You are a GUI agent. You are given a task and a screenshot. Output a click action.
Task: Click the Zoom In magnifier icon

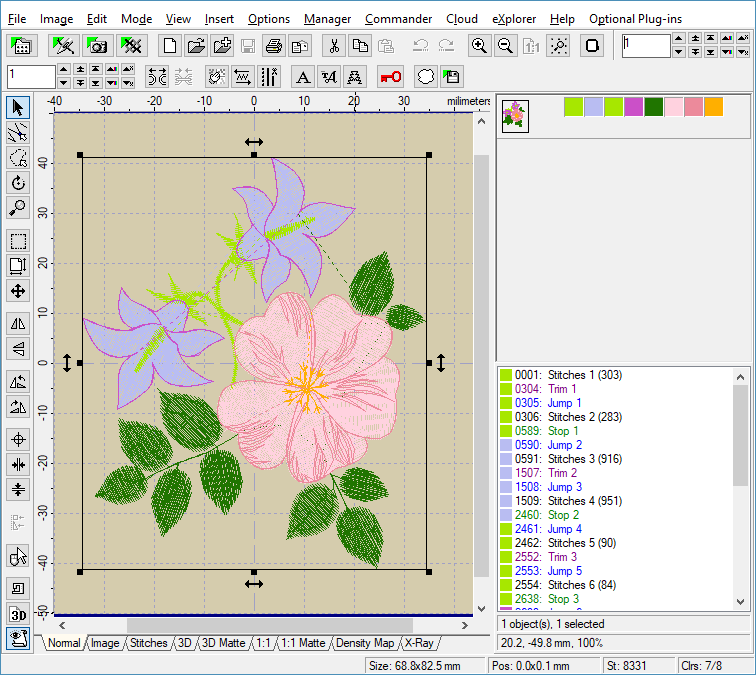[x=480, y=46]
